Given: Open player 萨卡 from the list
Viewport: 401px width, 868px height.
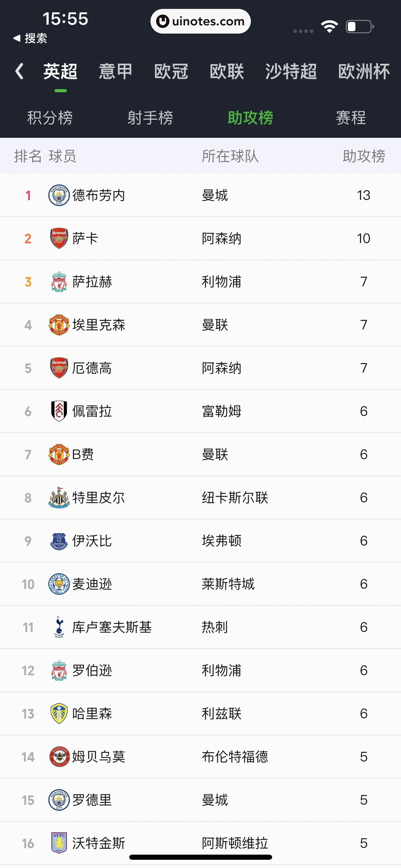Looking at the screenshot, I should pos(85,238).
